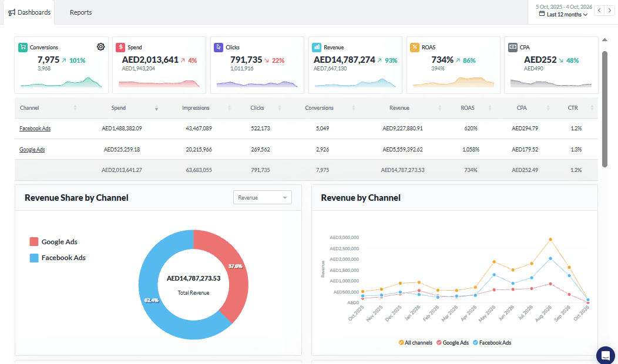Click the Clicks cursor icon
Screen dimensions: 618x364
[219, 48]
